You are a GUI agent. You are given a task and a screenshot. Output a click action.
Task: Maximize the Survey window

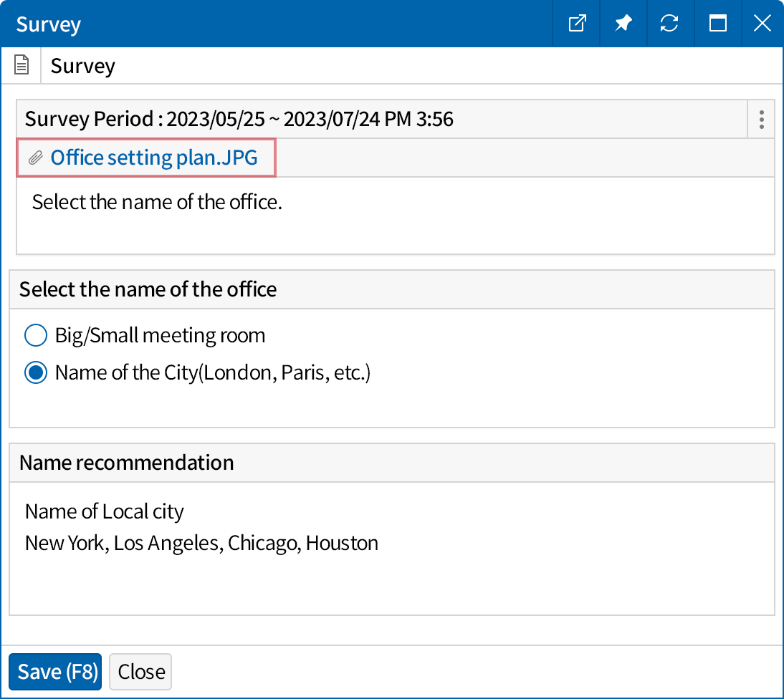(717, 23)
